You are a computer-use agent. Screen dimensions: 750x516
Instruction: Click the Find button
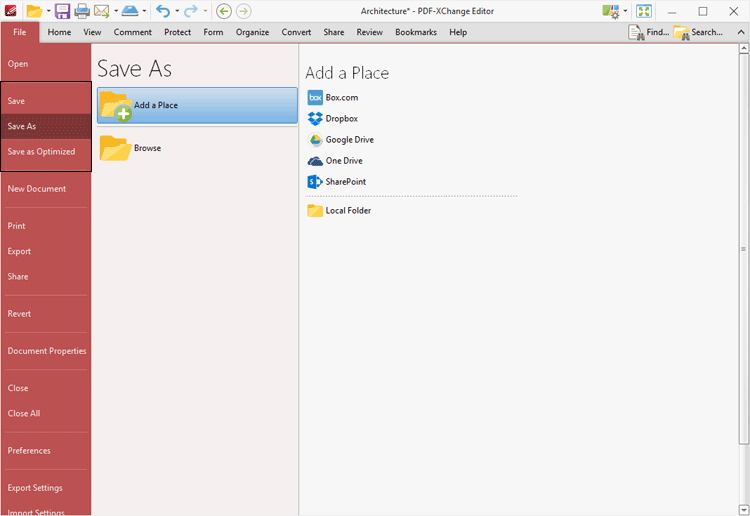click(648, 32)
